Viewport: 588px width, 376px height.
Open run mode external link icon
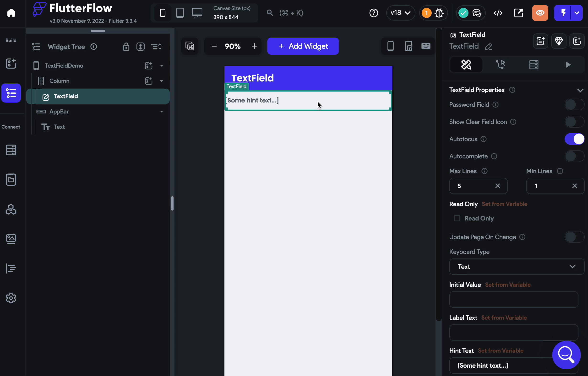click(519, 13)
